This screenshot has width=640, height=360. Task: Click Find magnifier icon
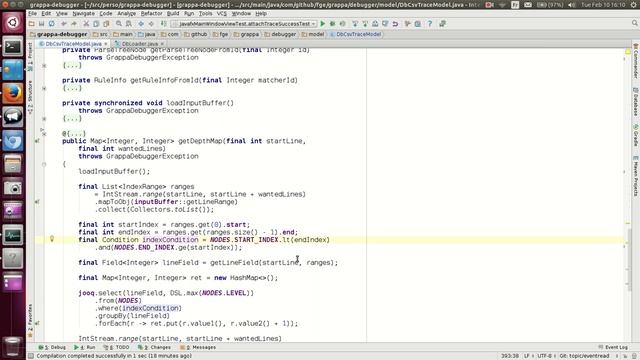119,24
